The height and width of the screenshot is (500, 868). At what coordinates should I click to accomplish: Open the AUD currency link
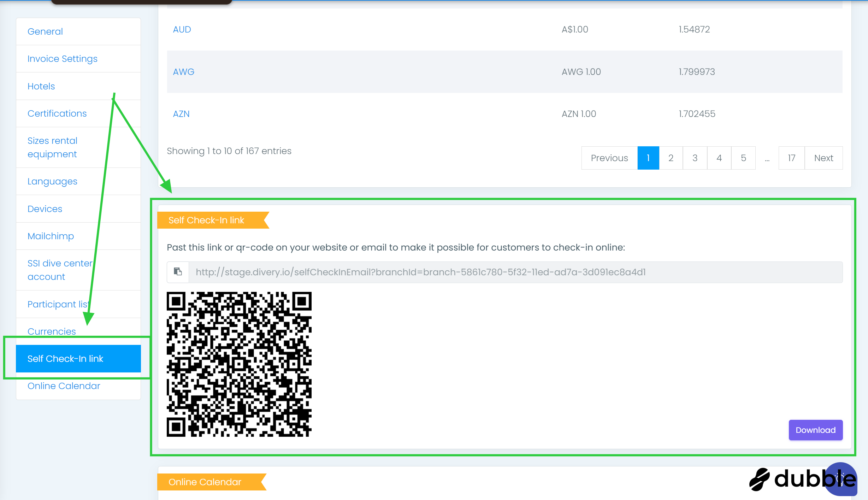point(182,29)
